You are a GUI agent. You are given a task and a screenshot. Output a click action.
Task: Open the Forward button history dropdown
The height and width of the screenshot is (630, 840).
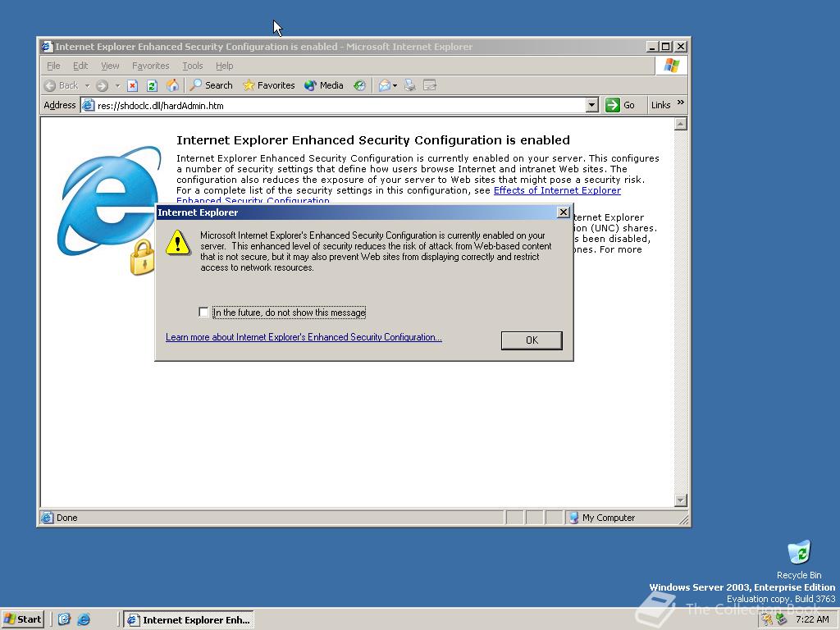click(x=117, y=85)
